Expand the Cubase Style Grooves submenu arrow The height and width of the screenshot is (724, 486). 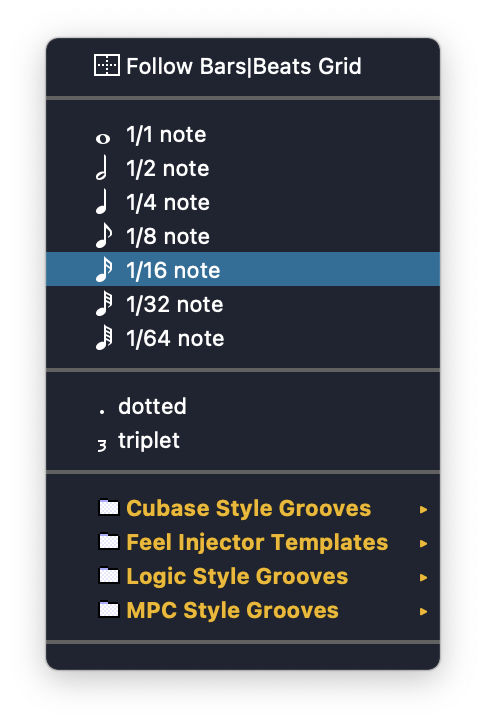[x=423, y=509]
